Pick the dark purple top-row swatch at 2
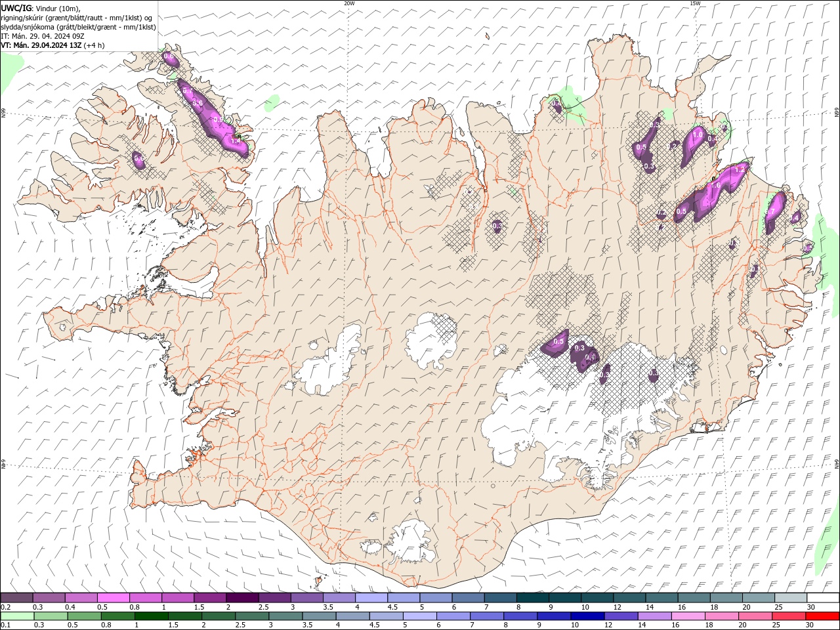The image size is (840, 630). pyautogui.click(x=242, y=598)
